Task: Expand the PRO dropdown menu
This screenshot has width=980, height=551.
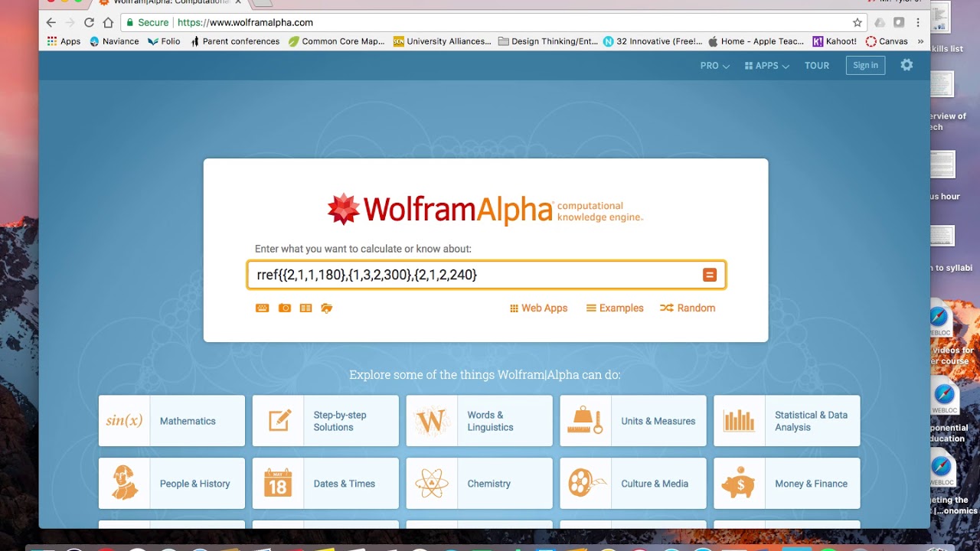Action: (714, 66)
